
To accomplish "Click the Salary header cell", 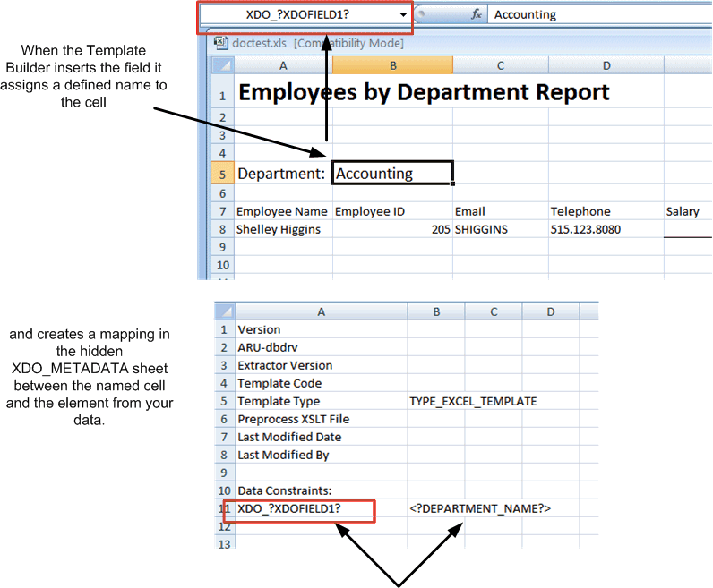I will pos(688,211).
